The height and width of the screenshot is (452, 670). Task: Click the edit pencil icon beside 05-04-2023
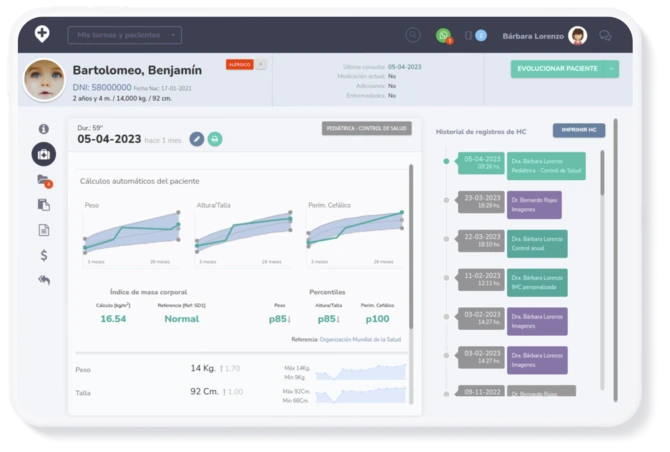pos(197,139)
